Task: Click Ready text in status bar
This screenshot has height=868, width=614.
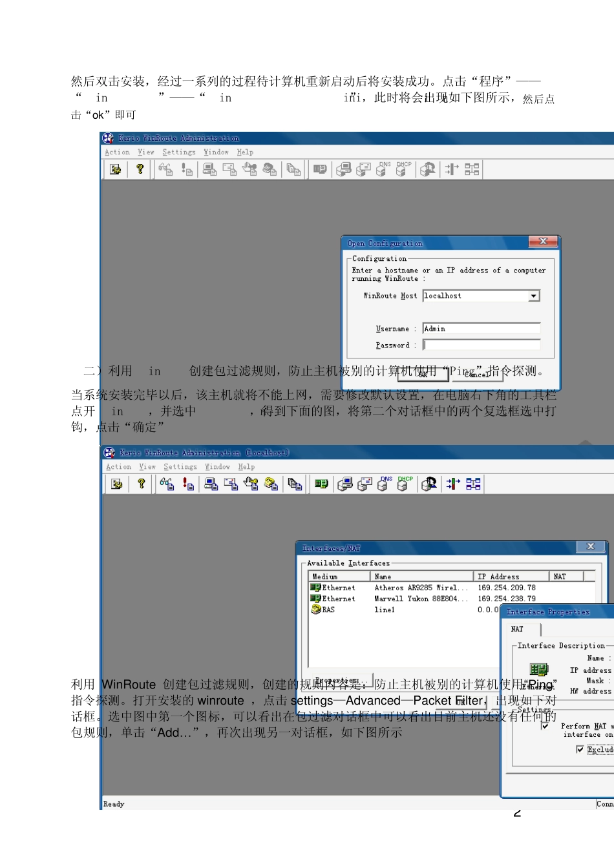Action: tap(114, 804)
